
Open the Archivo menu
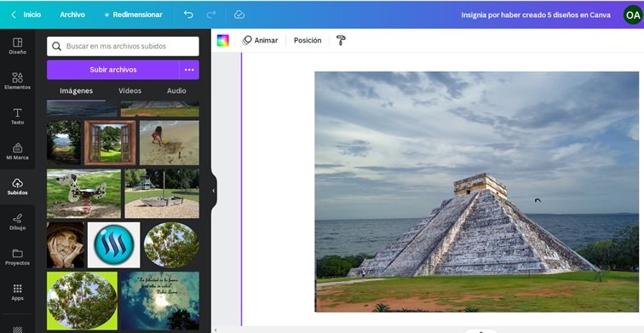72,14
